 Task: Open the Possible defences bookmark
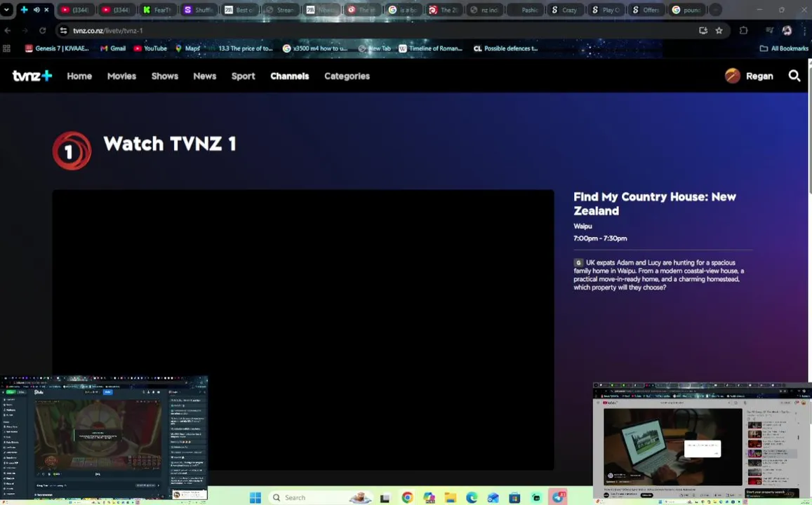pyautogui.click(x=506, y=48)
